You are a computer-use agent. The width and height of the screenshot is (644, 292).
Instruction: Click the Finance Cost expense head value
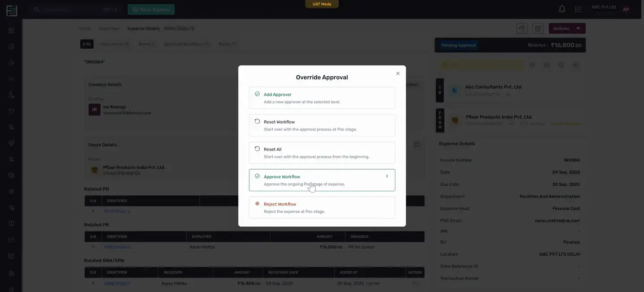(x=566, y=208)
